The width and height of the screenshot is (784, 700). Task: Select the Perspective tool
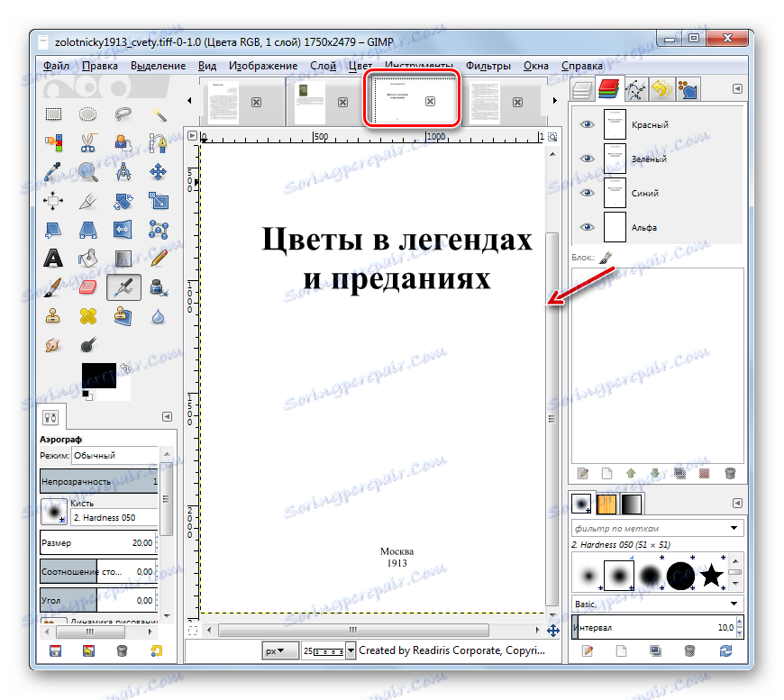[x=88, y=230]
